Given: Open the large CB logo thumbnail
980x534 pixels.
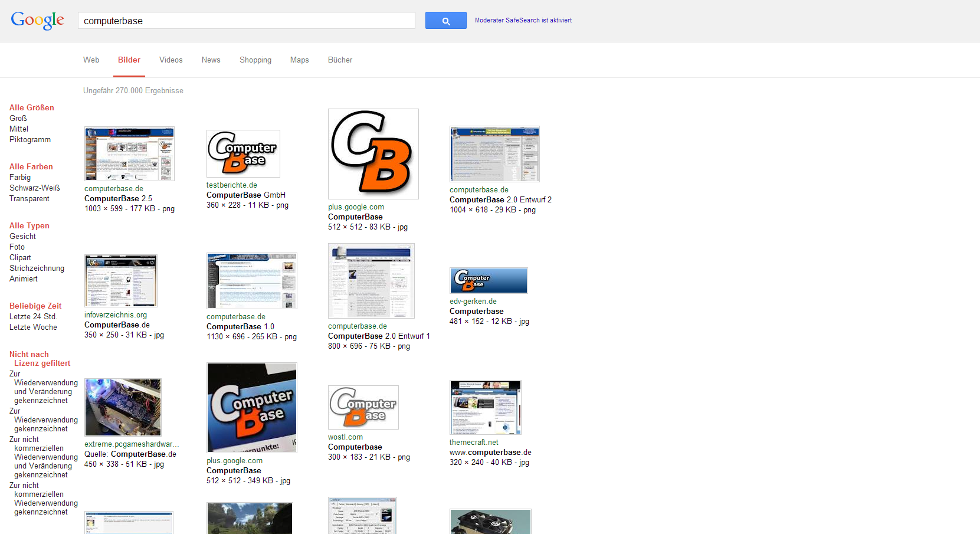Looking at the screenshot, I should pyautogui.click(x=373, y=154).
